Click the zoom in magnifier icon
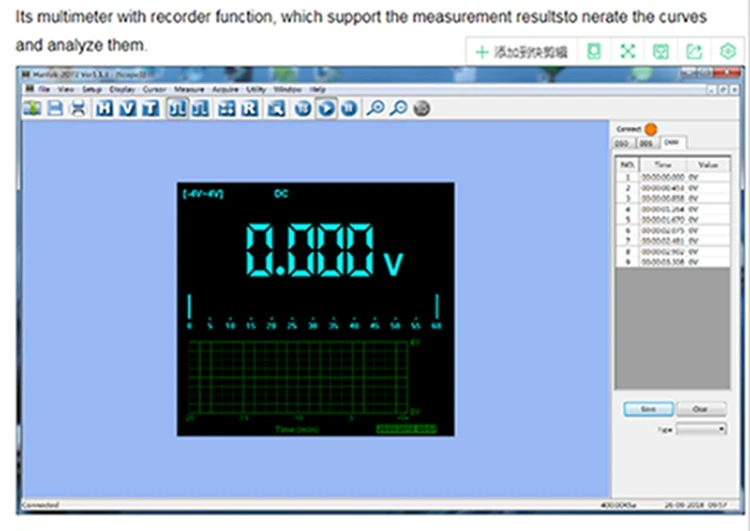750x531 pixels. click(x=376, y=109)
